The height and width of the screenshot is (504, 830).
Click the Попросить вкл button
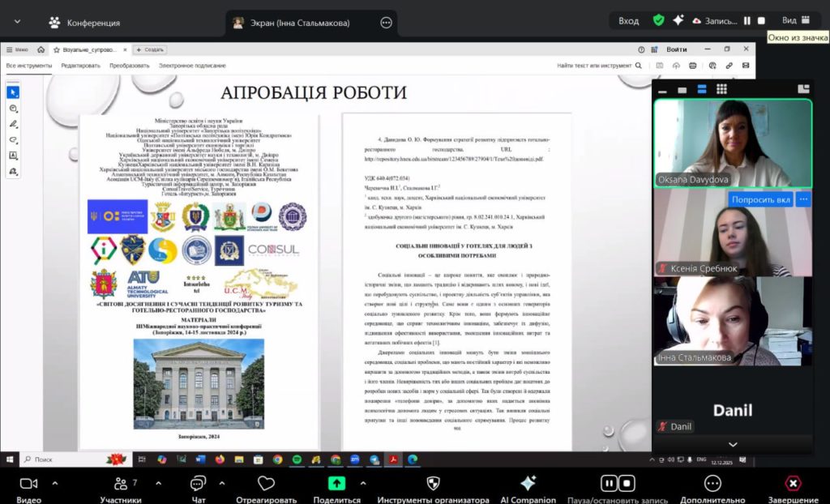click(x=760, y=199)
